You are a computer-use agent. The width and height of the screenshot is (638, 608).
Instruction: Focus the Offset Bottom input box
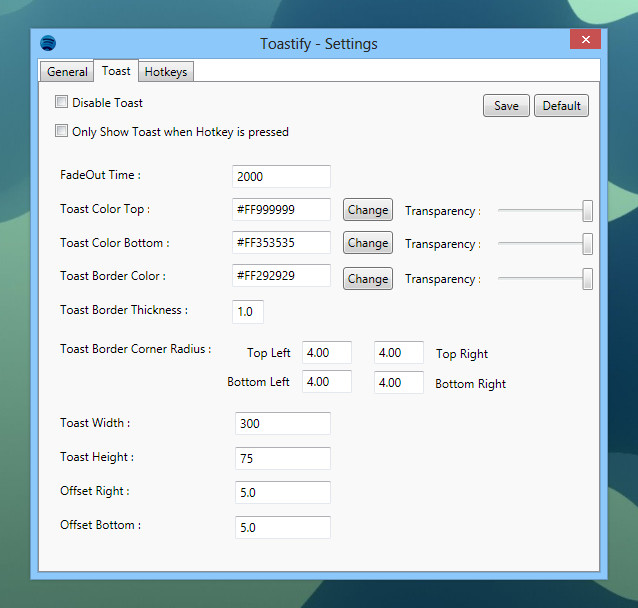[x=283, y=527]
